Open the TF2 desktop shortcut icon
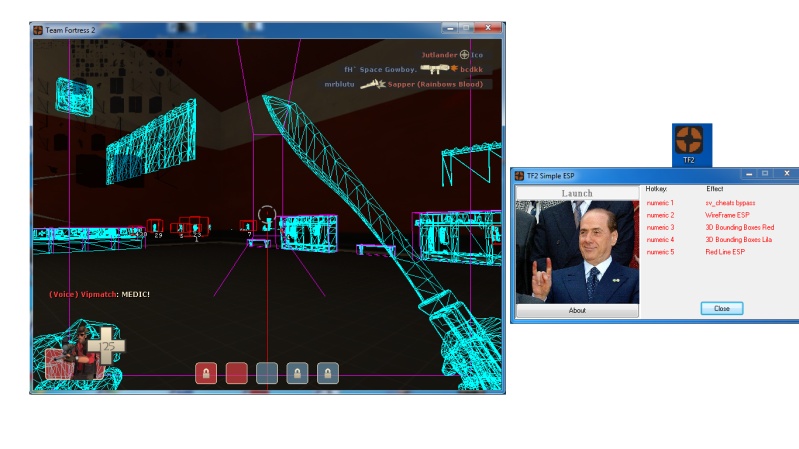Image resolution: width=799 pixels, height=449 pixels. [x=687, y=144]
